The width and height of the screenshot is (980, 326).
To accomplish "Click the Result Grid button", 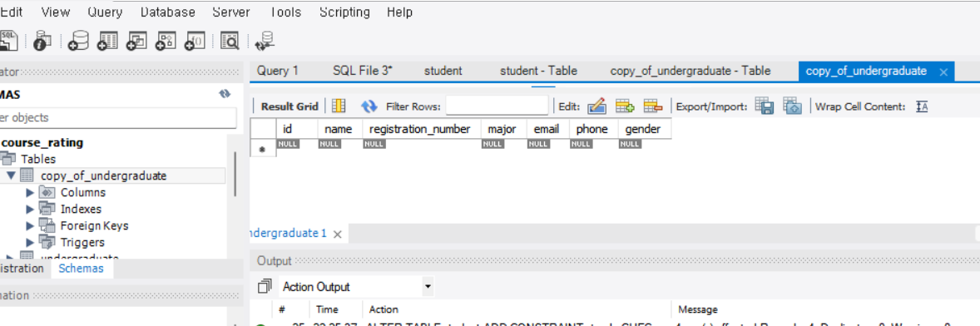I will (290, 106).
